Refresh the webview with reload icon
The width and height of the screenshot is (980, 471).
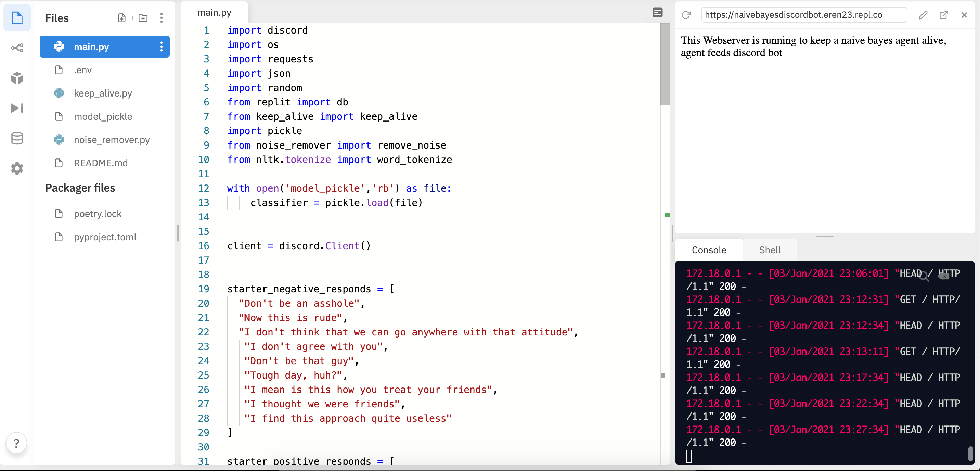click(x=686, y=15)
